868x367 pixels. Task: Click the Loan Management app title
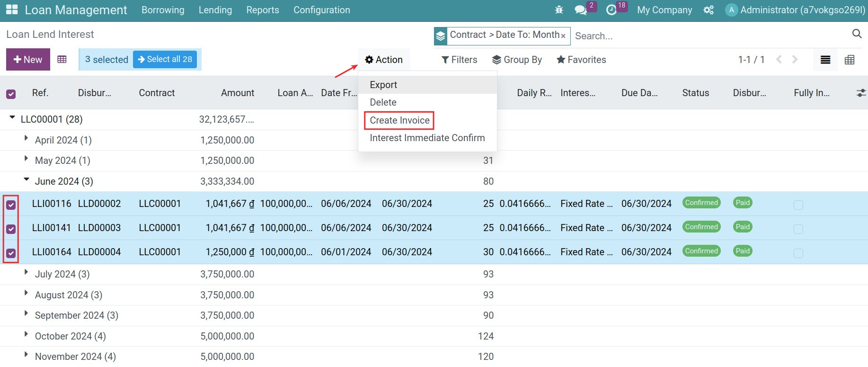pos(76,10)
